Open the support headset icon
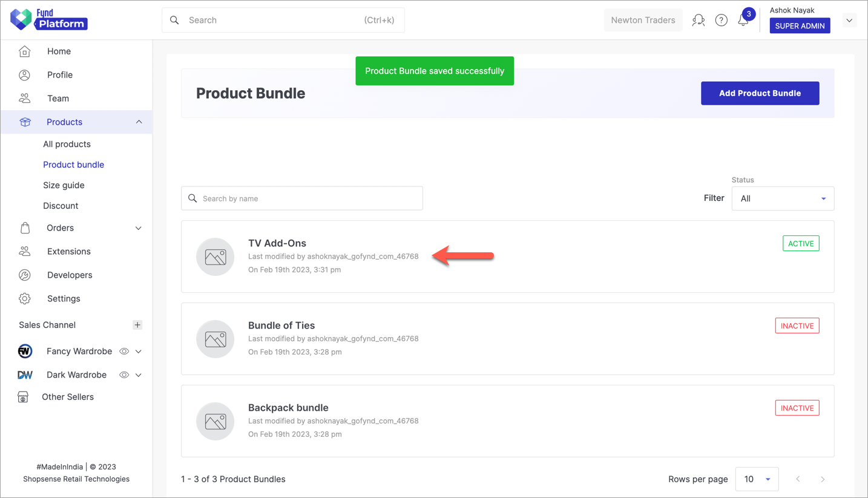Viewport: 868px width, 498px height. pos(699,20)
